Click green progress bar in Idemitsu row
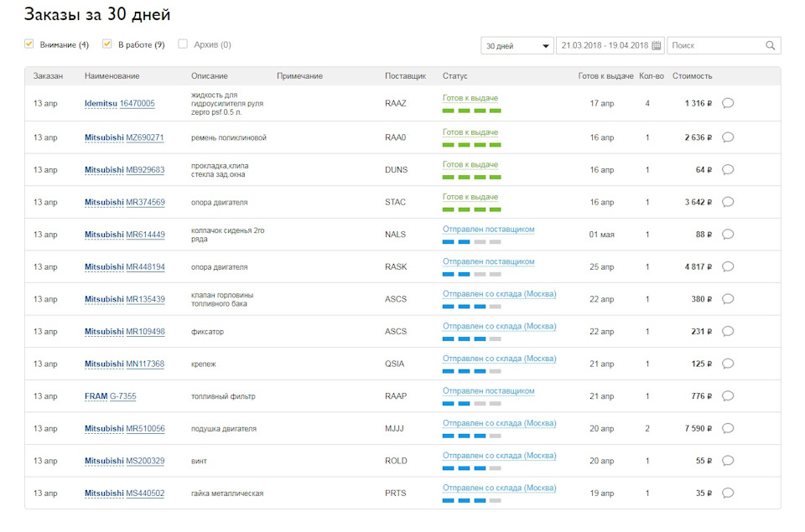This screenshot has width=805, height=532. (x=472, y=111)
